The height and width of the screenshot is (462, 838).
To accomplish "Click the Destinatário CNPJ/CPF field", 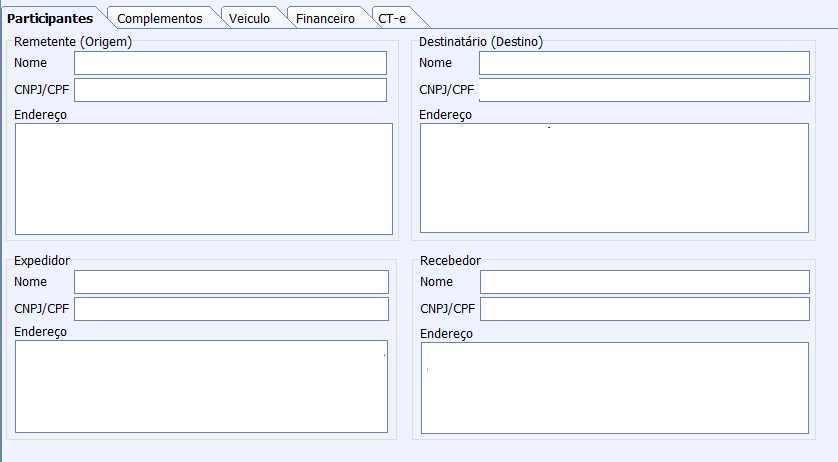I will 644,90.
